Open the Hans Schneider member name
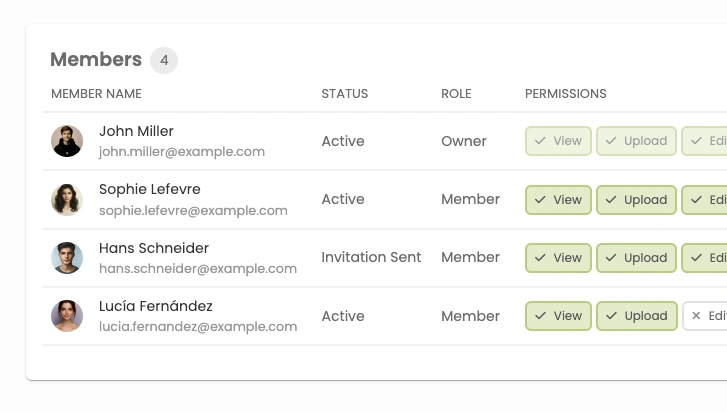 [154, 248]
